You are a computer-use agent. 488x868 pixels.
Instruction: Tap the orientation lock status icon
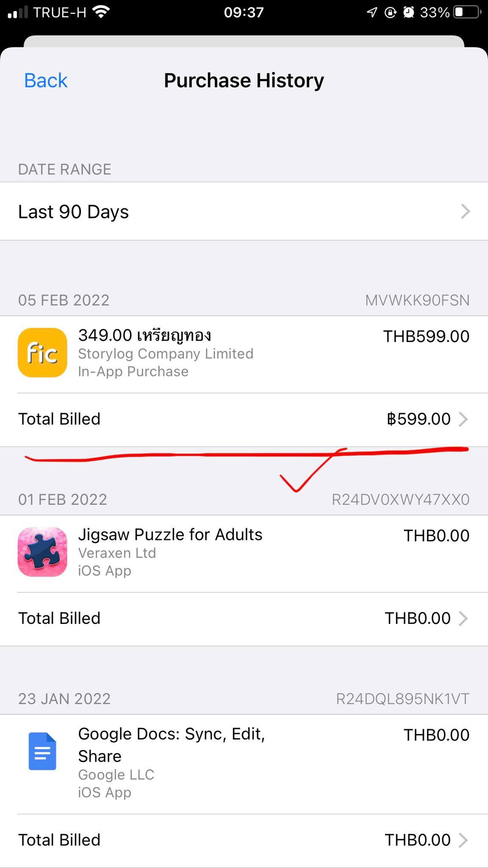(390, 12)
